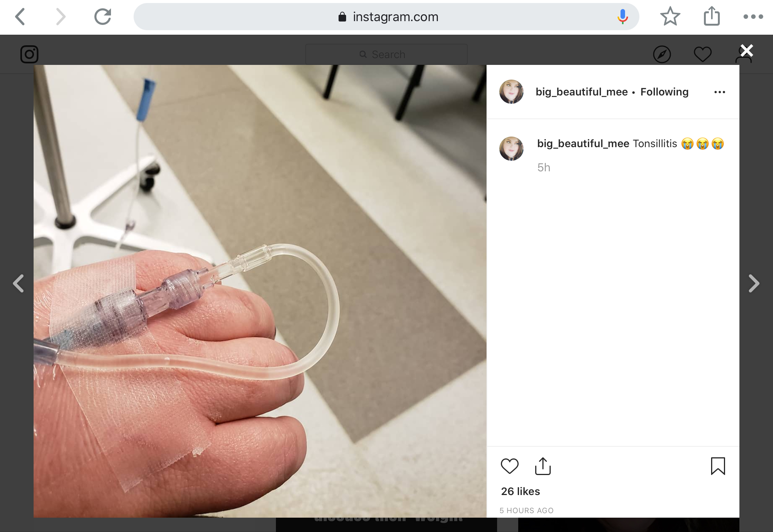
Task: Go to the previous post with left chevron
Action: point(18,283)
